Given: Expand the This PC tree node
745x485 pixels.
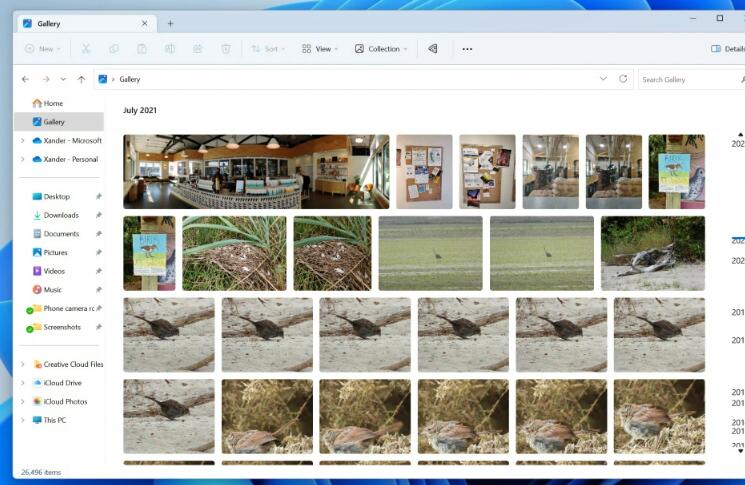Looking at the screenshot, I should point(23,421).
